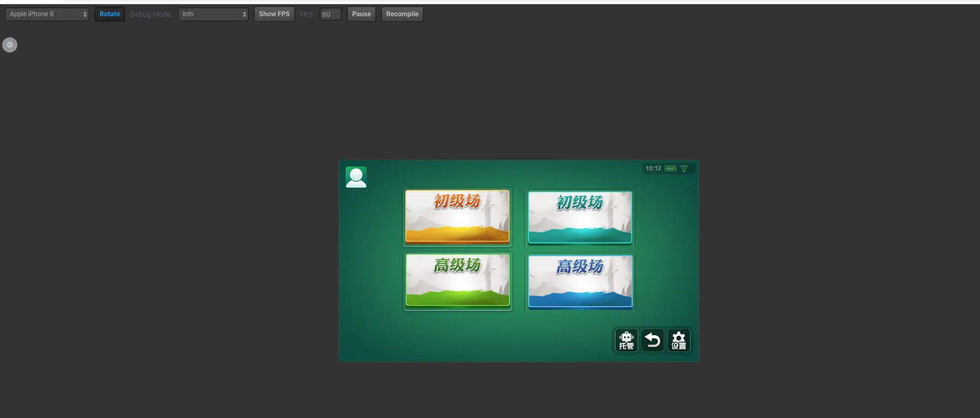Toggle the Rotate button
Screen dimensions: 980x418
click(x=110, y=14)
